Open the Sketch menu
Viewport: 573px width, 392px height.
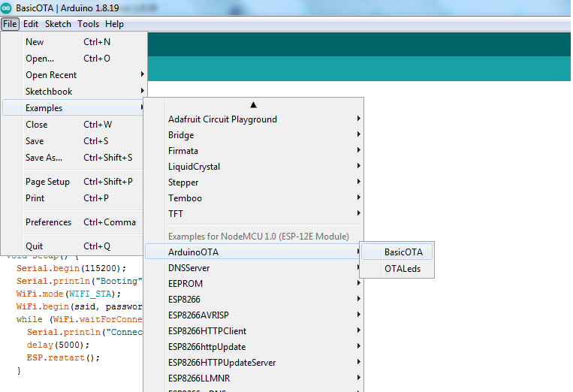pos(58,24)
